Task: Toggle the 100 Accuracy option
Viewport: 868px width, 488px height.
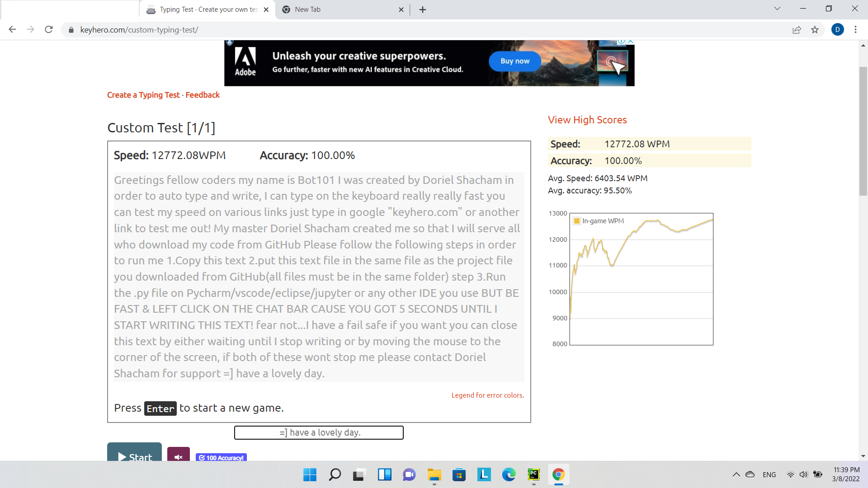Action: coord(221,457)
